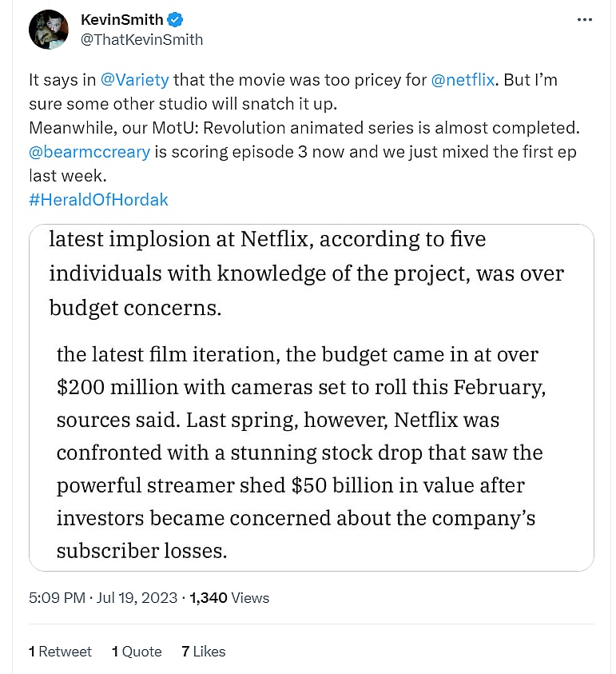The height and width of the screenshot is (674, 616).
Task: Click the image text about subscriber losses
Action: 142,551
